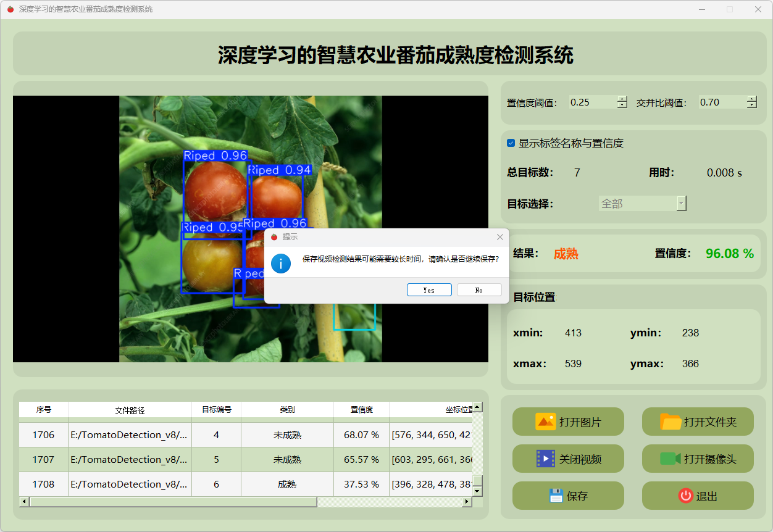The image size is (773, 532).
Task: Click the 置信度 column header in table
Action: (361, 409)
